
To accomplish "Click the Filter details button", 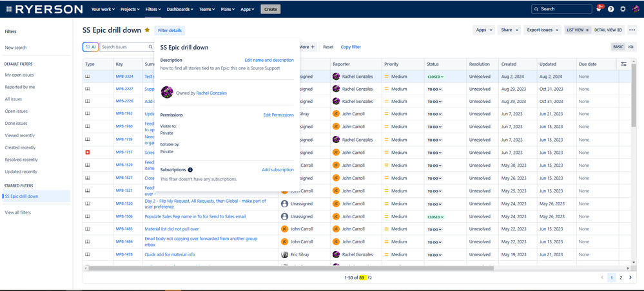I will click(x=170, y=30).
